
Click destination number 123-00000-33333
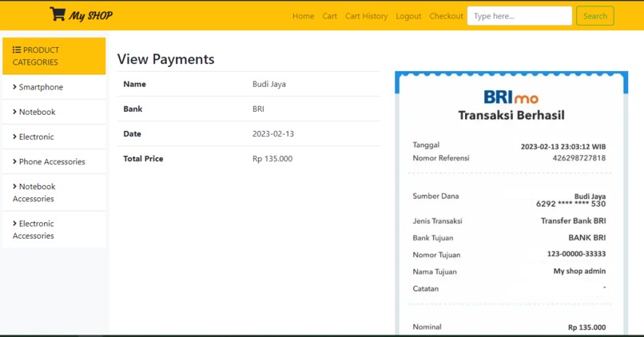click(576, 254)
